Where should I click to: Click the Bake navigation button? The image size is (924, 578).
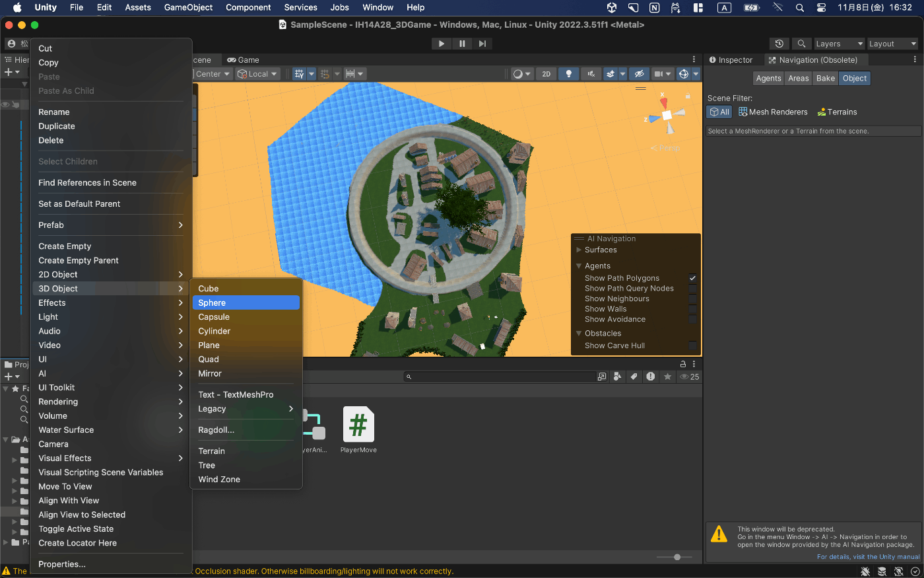pos(825,79)
